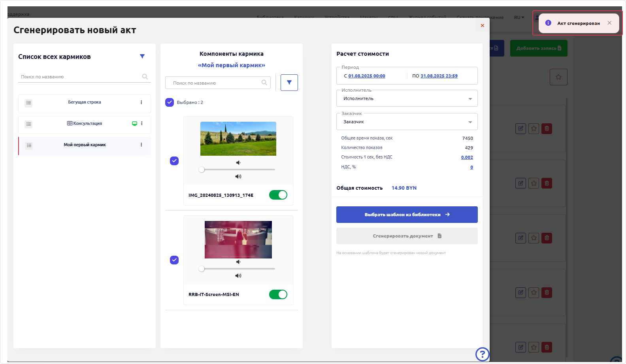Click list icon next to Консультация
This screenshot has height=364, width=626.
(x=28, y=124)
